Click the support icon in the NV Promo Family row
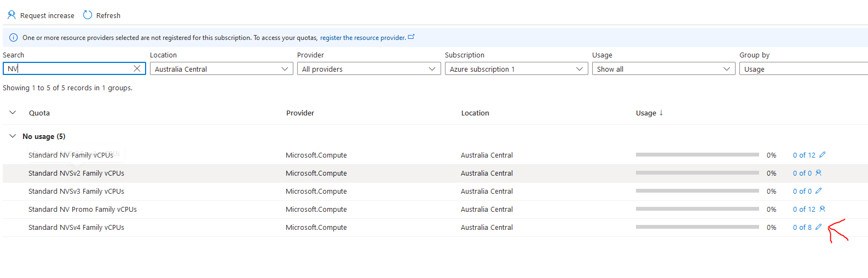This screenshot has width=868, height=278. click(822, 209)
